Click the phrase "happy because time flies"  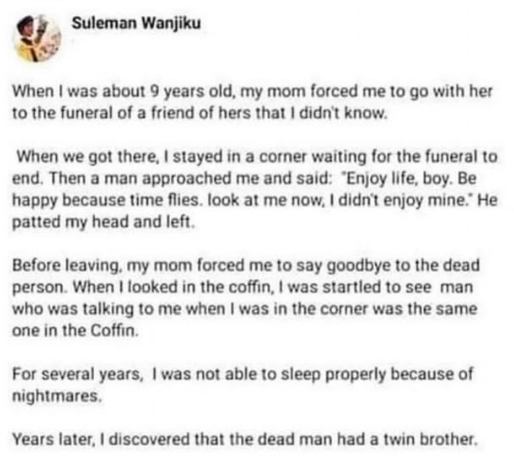[x=106, y=200]
